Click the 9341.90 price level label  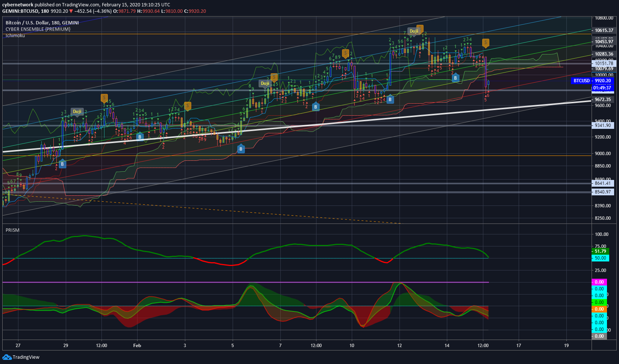(x=603, y=125)
